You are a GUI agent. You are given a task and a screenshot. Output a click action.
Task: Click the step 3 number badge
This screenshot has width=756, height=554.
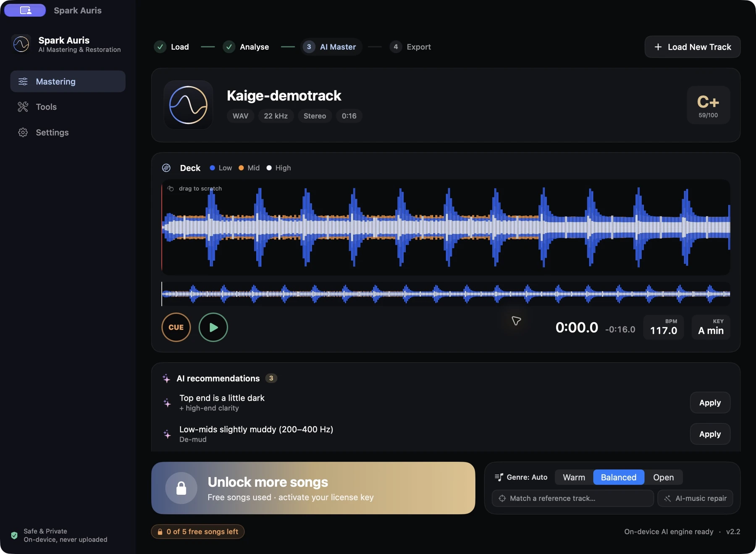(309, 47)
